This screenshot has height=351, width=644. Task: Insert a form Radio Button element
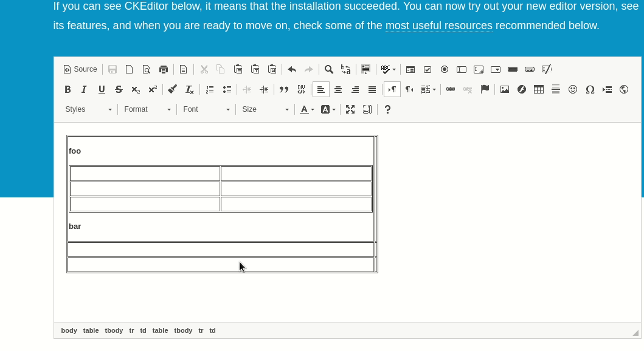445,69
